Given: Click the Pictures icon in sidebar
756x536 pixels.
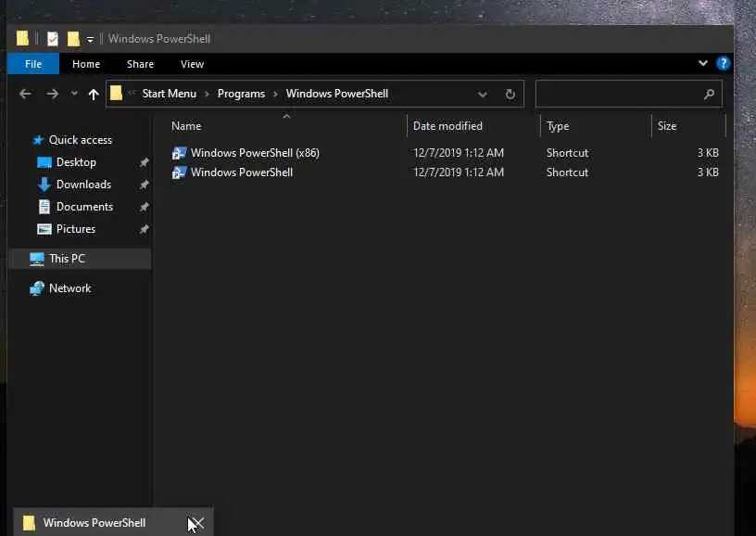Looking at the screenshot, I should (x=44, y=229).
